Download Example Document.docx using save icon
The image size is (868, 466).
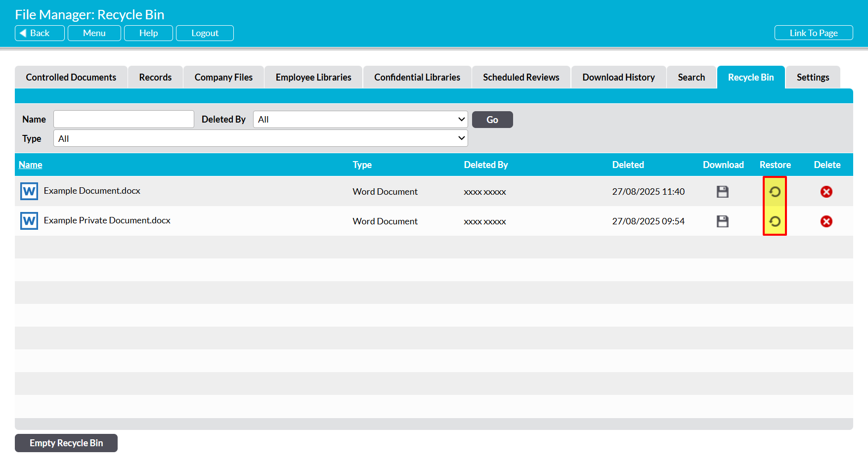click(x=722, y=192)
